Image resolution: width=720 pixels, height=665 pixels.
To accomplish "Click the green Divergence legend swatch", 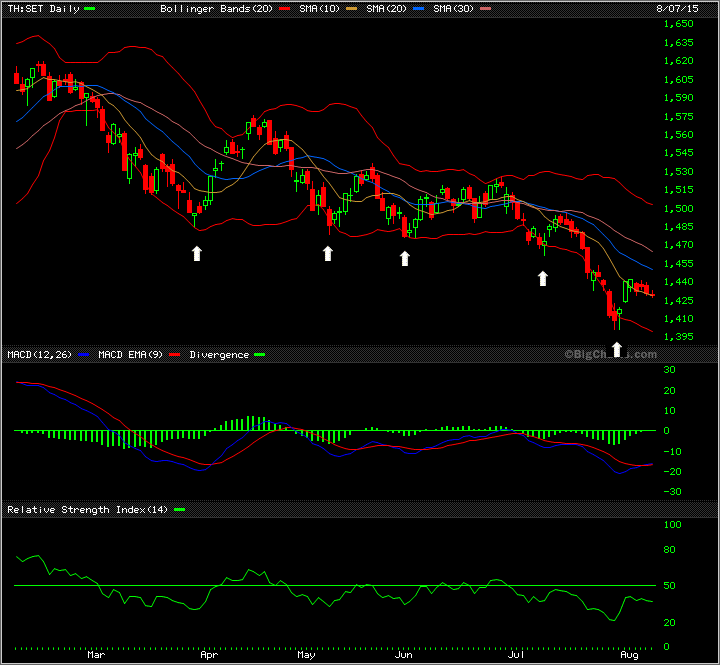I will coord(259,355).
